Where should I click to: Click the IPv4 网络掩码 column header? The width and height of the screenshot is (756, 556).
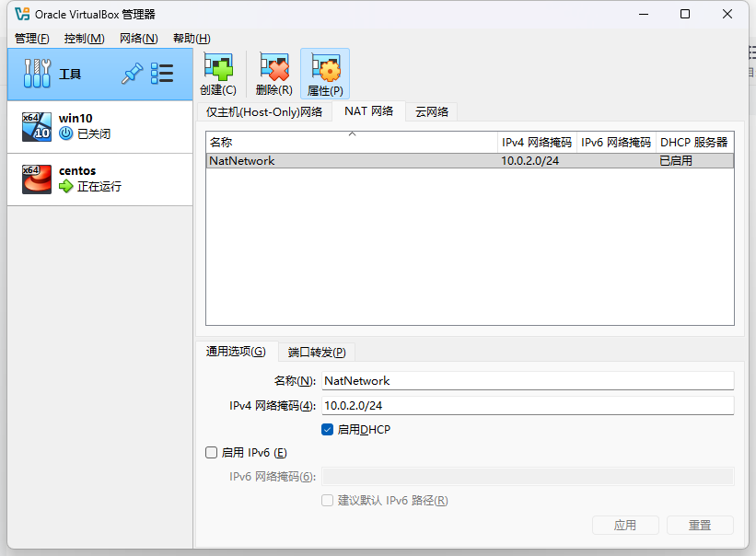[537, 142]
